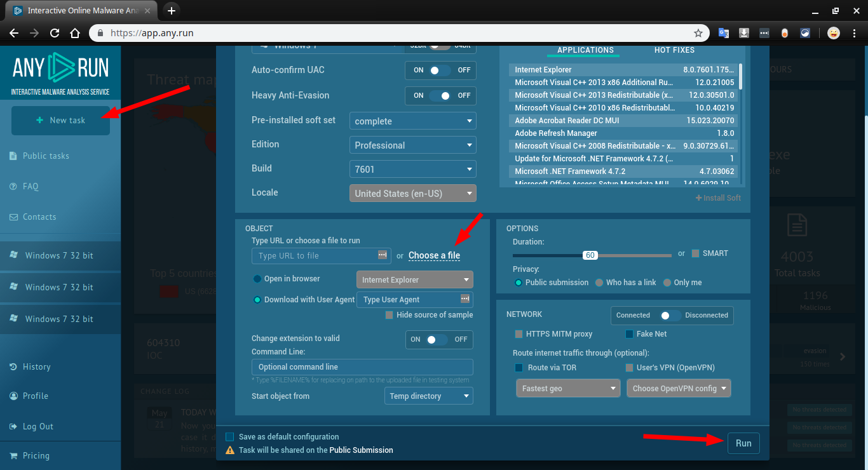Click the Optional command line field

(362, 367)
